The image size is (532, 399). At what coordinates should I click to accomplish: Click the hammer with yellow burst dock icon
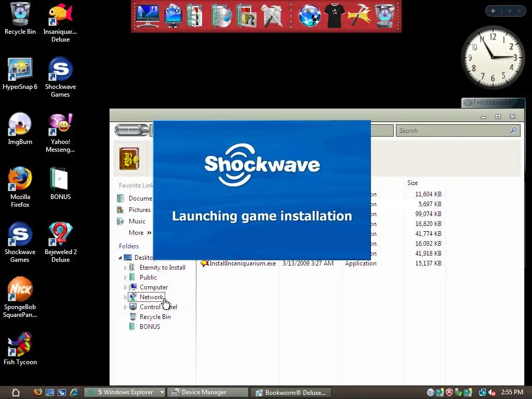(360, 16)
